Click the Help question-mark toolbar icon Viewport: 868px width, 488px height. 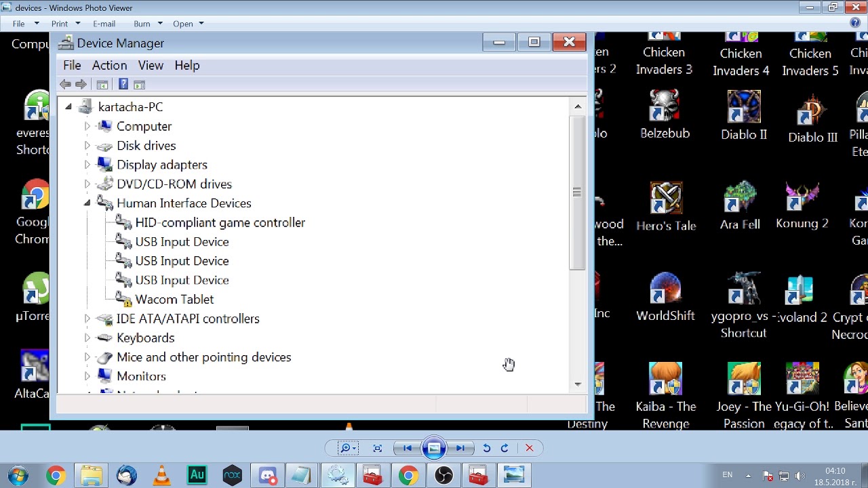pyautogui.click(x=123, y=84)
